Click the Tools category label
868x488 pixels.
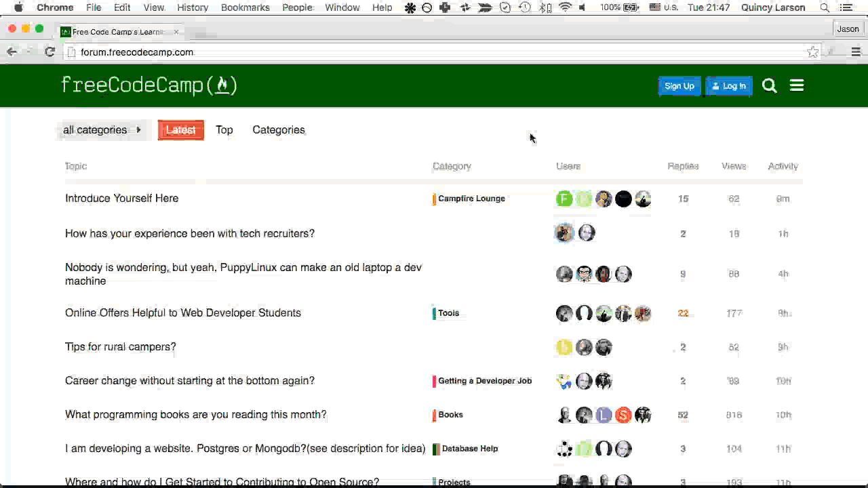click(x=446, y=313)
